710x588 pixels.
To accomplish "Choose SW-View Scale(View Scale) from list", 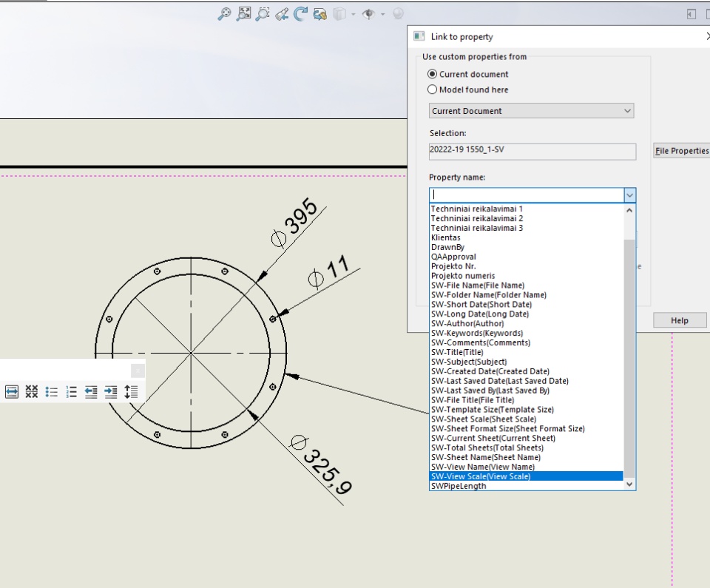I will 481,476.
